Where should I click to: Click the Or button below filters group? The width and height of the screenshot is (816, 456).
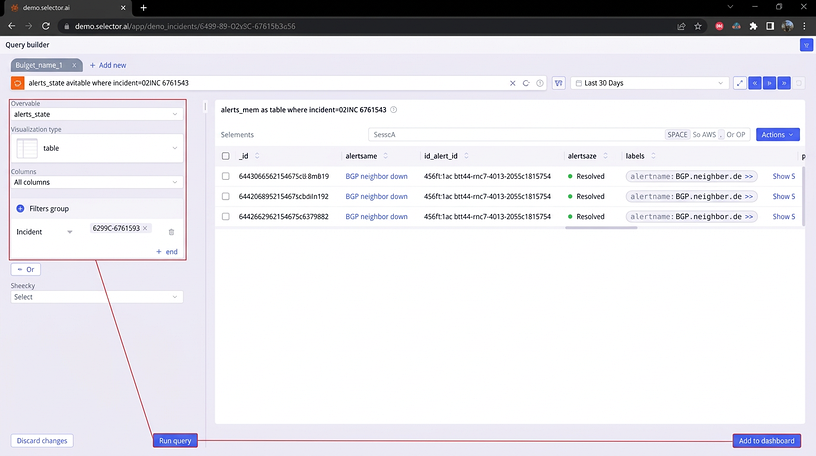tap(26, 269)
